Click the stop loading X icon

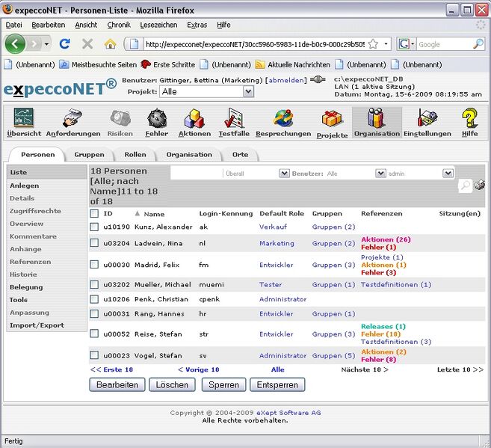[87, 44]
